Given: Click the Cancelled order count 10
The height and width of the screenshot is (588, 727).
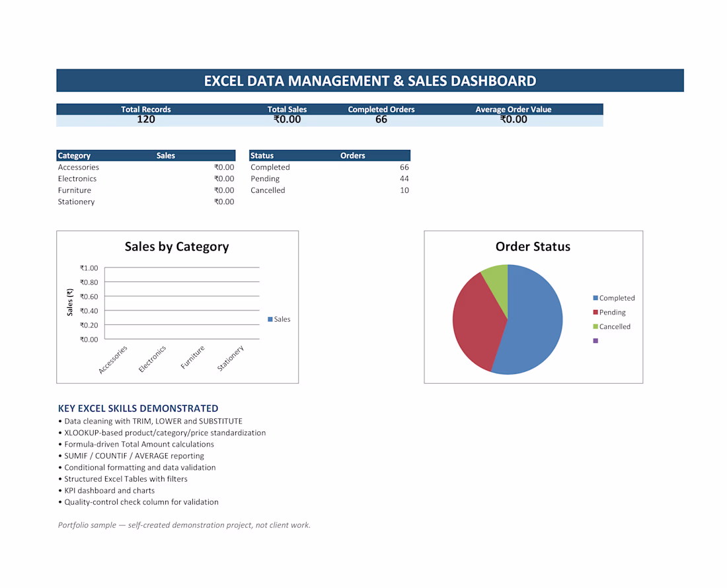Looking at the screenshot, I should (404, 190).
